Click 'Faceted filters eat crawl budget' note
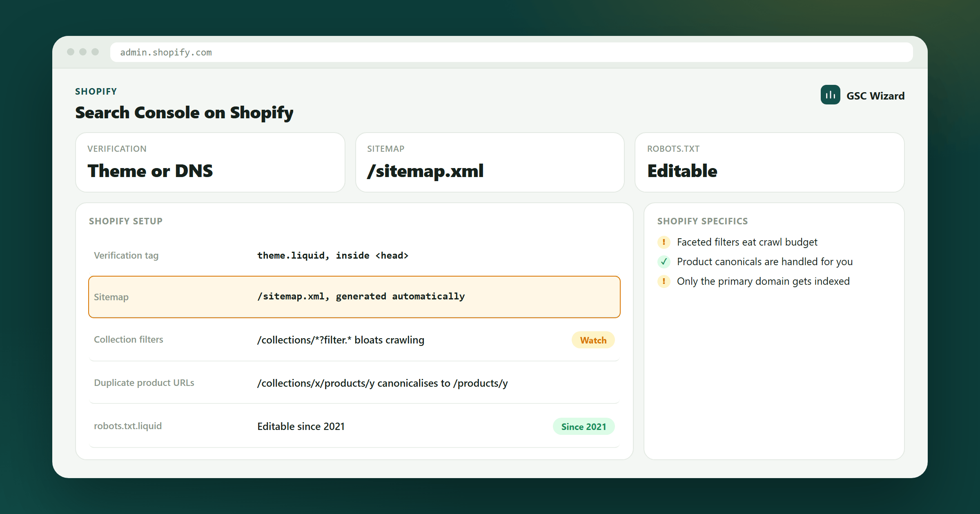 [x=747, y=242]
